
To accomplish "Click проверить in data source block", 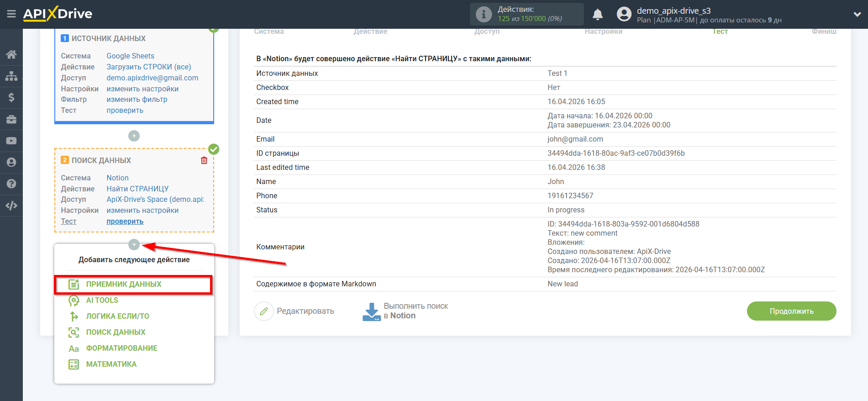I will [125, 110].
